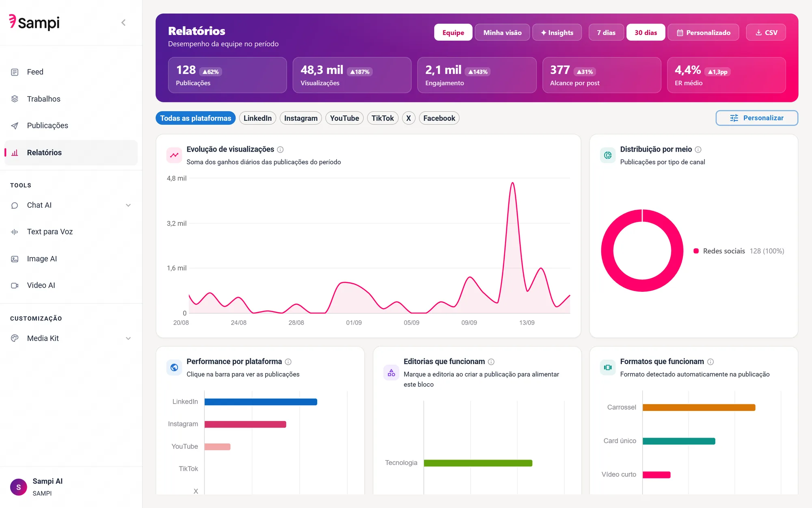The image size is (812, 508).
Task: Open the Image AI tool icon
Action: coord(15,259)
